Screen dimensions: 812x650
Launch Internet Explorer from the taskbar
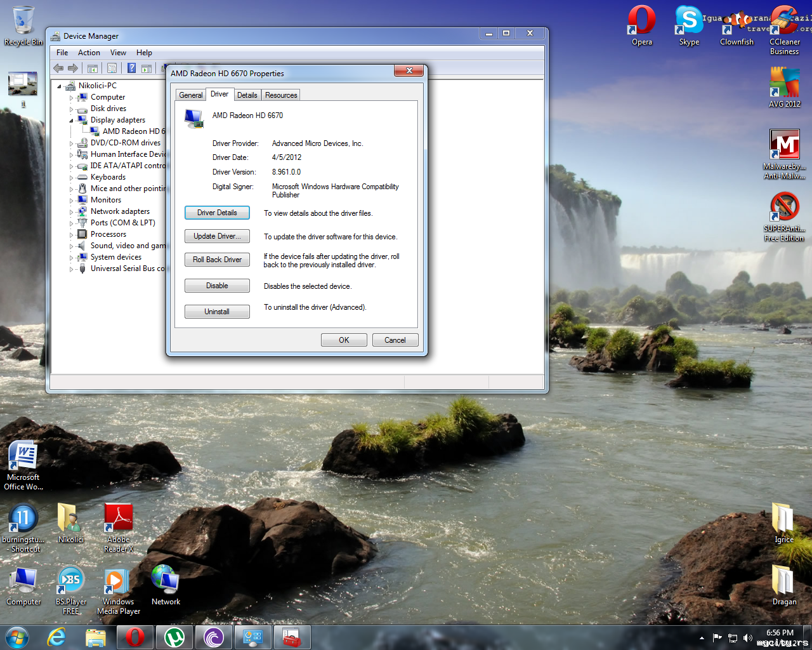56,637
